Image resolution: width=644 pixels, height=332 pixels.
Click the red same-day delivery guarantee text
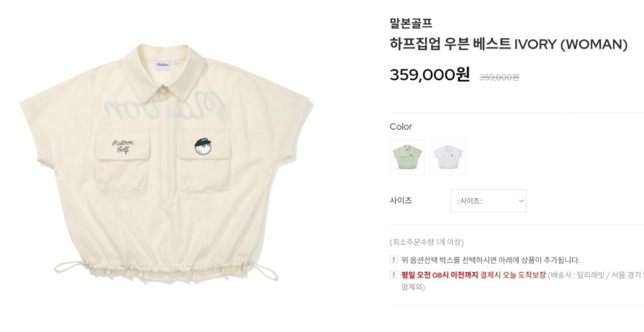coord(474,275)
